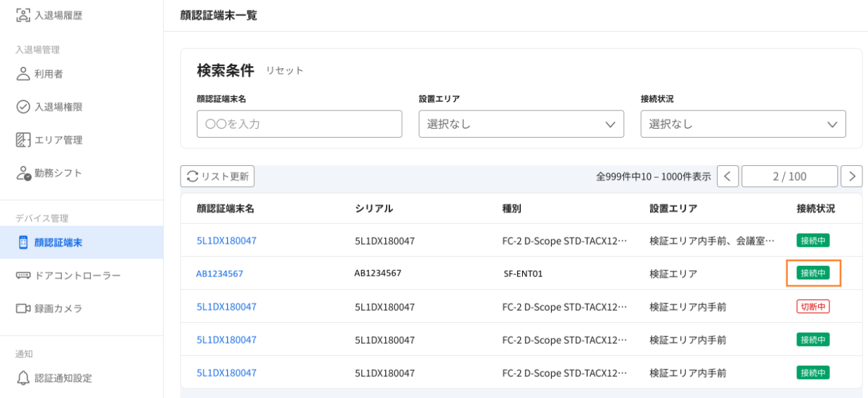The width and height of the screenshot is (868, 398).
Task: Open 5L1DX180047 link in the 切断中 row
Action: 226,307
